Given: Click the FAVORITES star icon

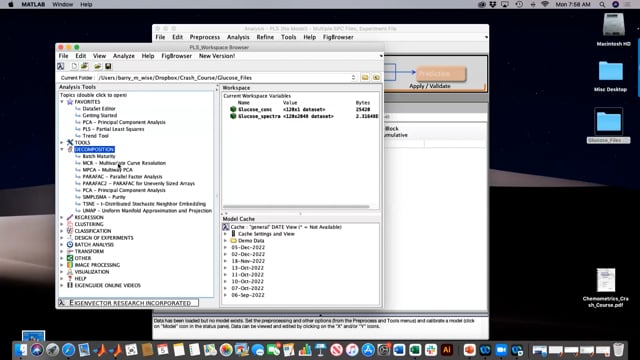Looking at the screenshot, I should (x=70, y=102).
